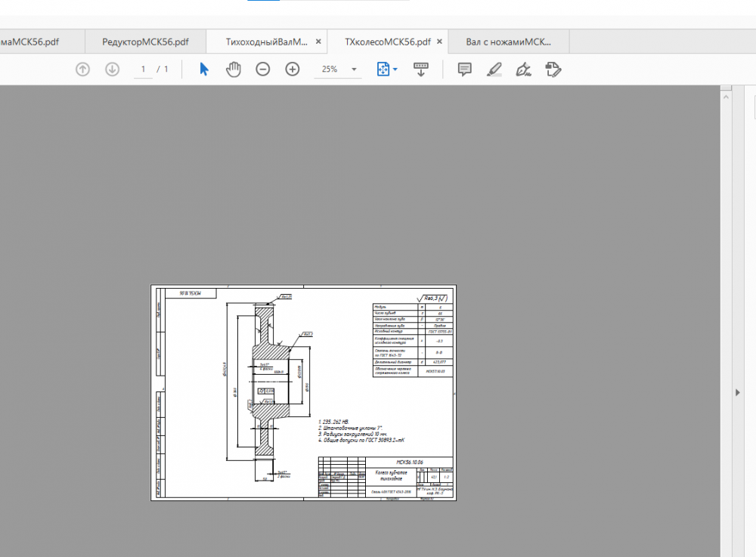
Task: Add a comment sticky note
Action: [465, 70]
